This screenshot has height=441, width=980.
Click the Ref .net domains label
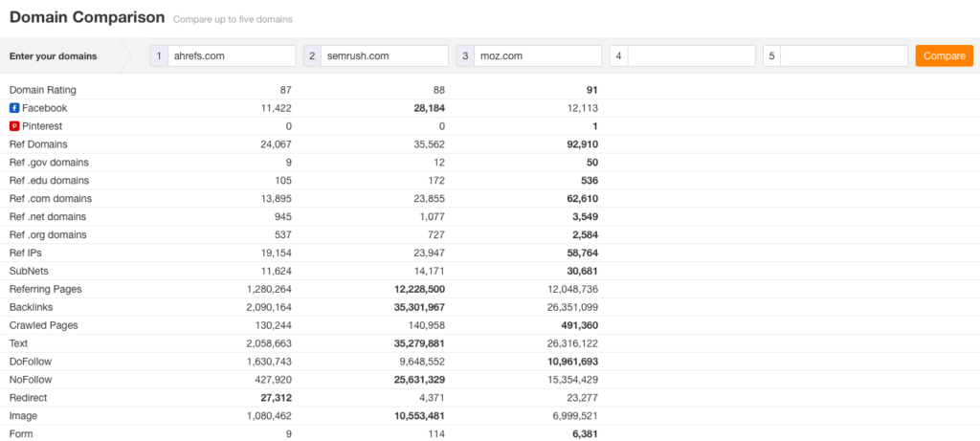(x=48, y=217)
